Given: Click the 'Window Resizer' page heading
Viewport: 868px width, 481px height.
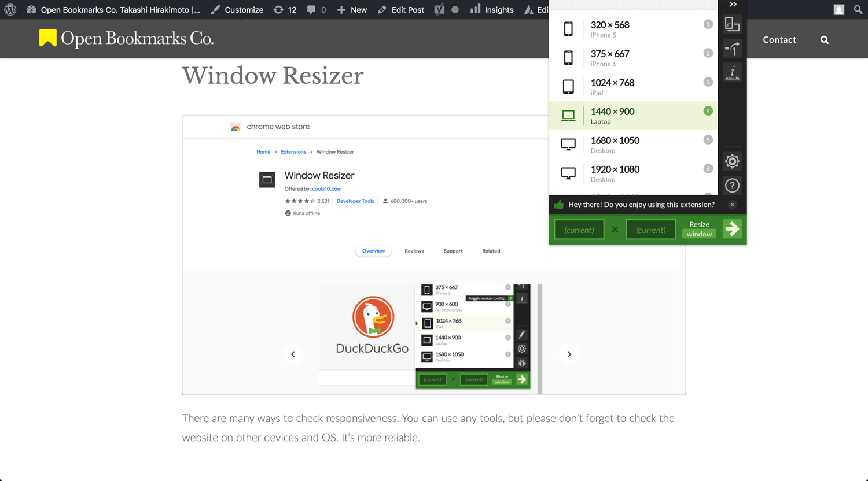Looking at the screenshot, I should [x=273, y=76].
